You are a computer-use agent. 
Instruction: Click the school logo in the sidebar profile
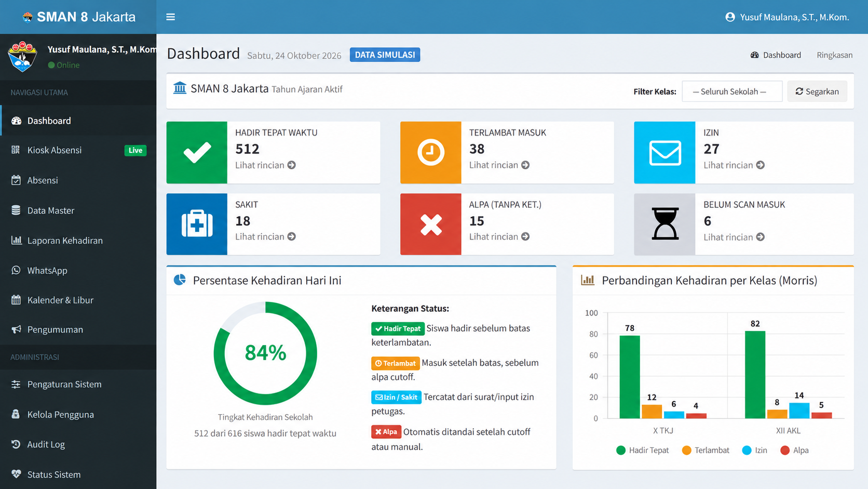pyautogui.click(x=22, y=56)
